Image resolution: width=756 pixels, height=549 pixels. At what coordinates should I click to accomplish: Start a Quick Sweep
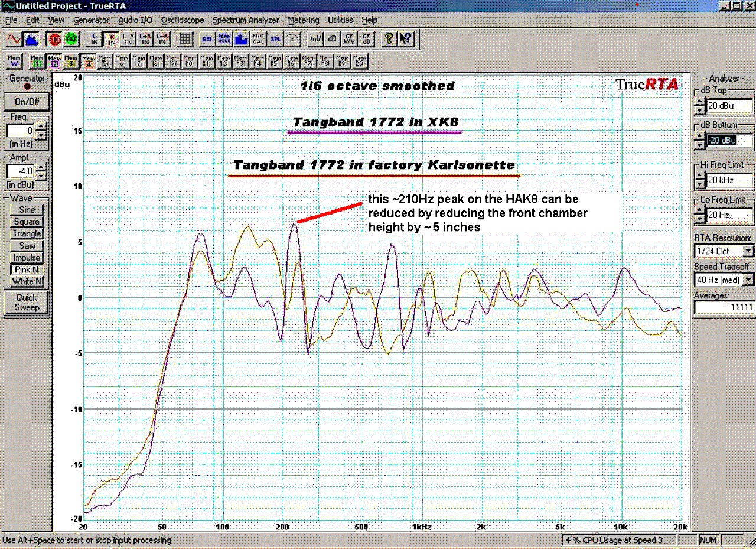click(x=27, y=302)
